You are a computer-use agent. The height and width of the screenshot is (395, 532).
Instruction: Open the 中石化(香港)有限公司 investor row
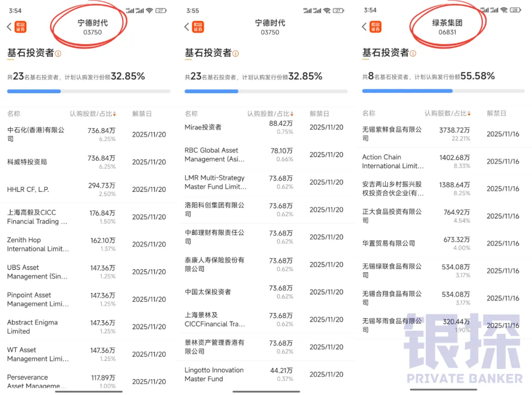tap(89, 135)
